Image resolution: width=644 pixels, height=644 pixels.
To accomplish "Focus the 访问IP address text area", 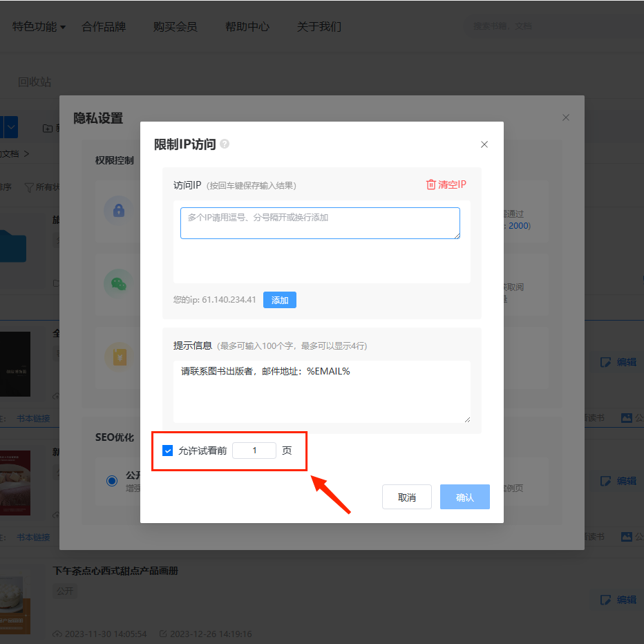I will click(x=320, y=223).
